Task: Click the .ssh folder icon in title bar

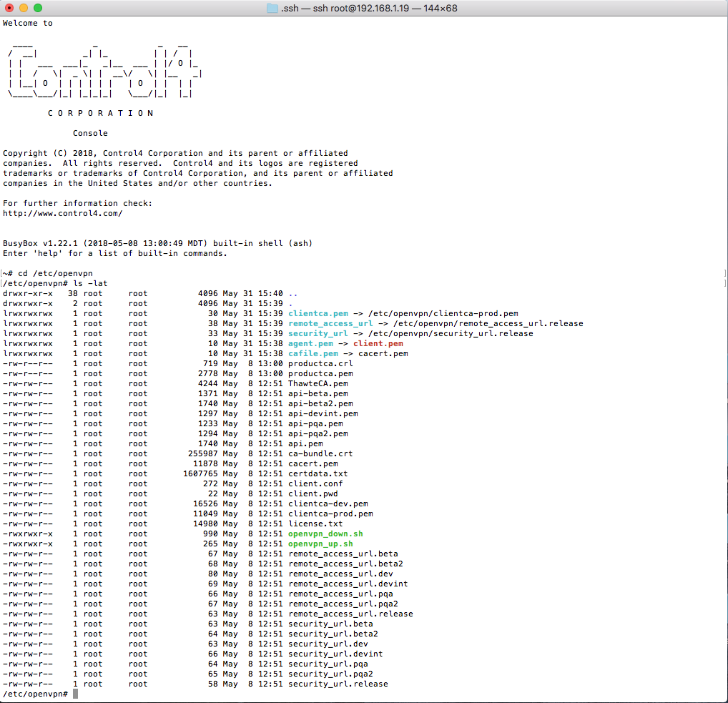Action: [272, 8]
